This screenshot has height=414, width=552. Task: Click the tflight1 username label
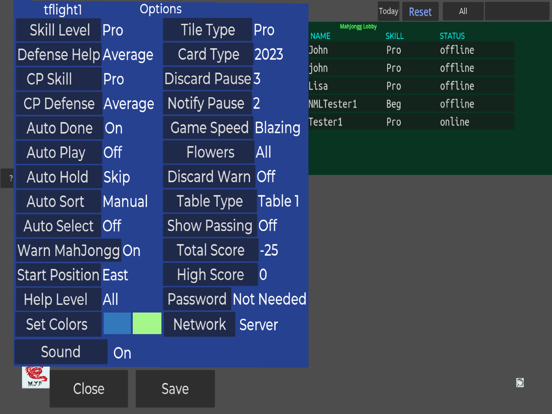coord(63,10)
